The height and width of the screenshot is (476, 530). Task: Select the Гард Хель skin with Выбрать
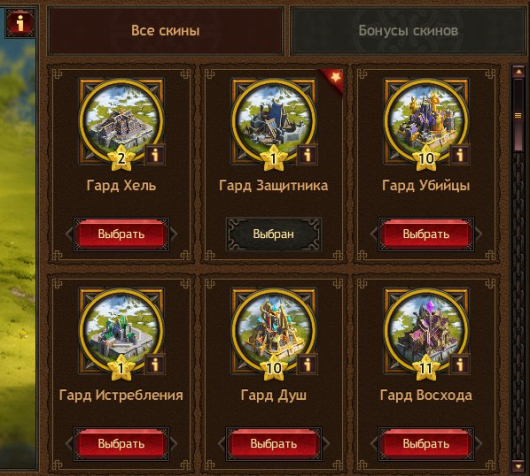tap(121, 234)
